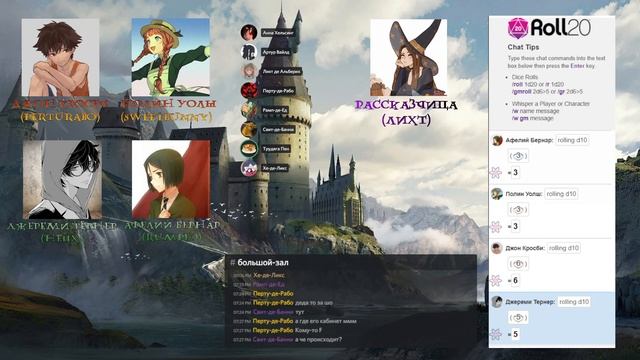Image resolution: width=640 pixels, height=360 pixels.
Task: Click the Афелий Бернар caption under portrait
Action: tap(171, 231)
